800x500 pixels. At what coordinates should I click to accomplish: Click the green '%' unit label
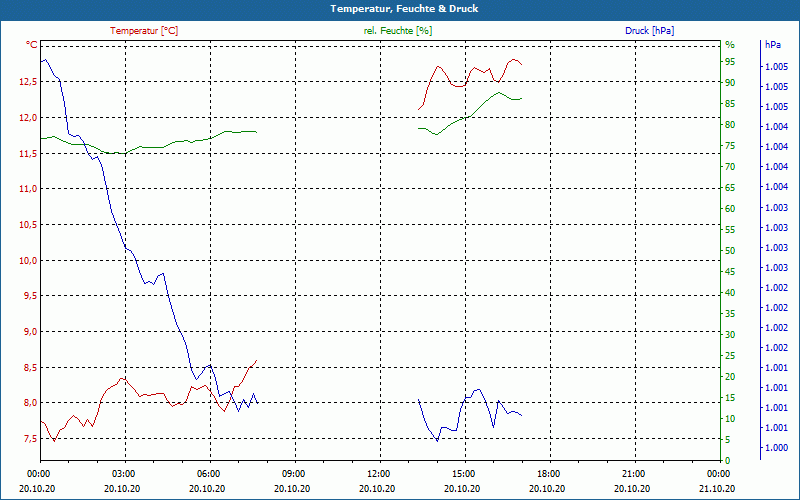[730, 45]
